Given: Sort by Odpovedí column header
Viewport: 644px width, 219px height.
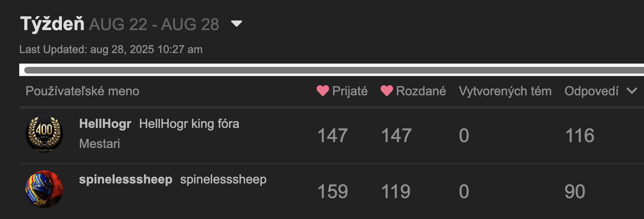Looking at the screenshot, I should pos(591,91).
